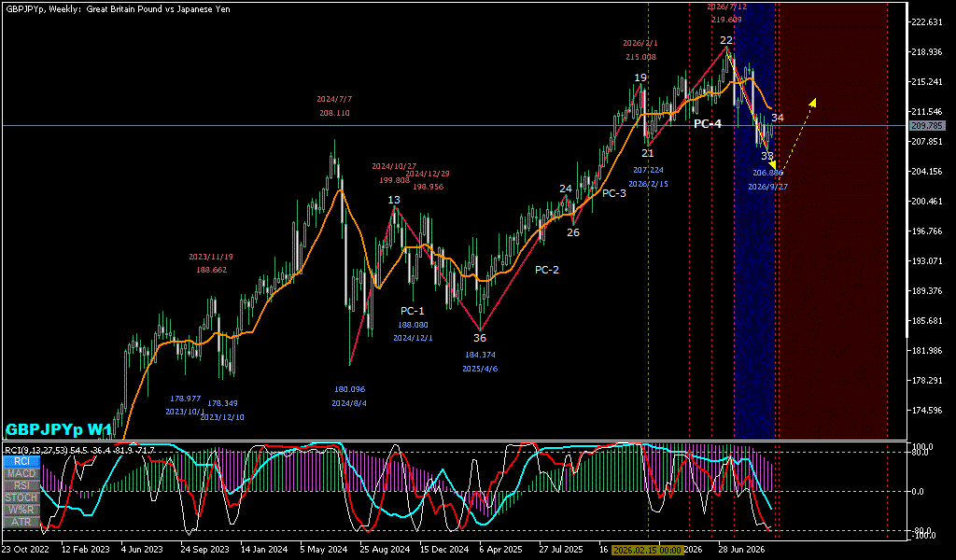Click the bar count 36 at the low
Screen dimensions: 956x560
point(480,338)
